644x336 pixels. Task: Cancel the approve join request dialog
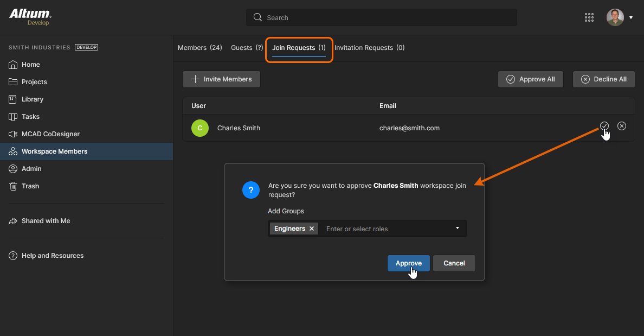click(454, 263)
